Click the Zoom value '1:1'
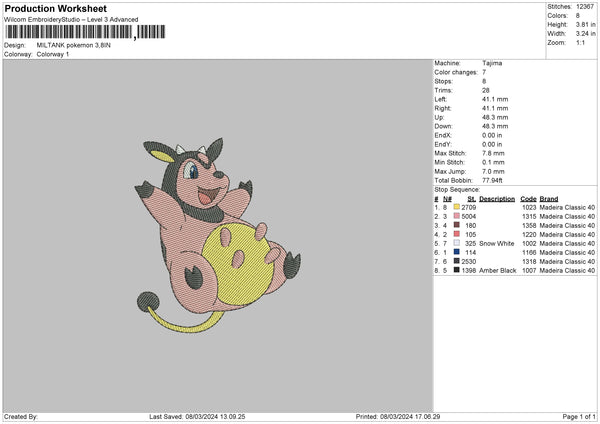The image size is (600, 424). [x=580, y=42]
